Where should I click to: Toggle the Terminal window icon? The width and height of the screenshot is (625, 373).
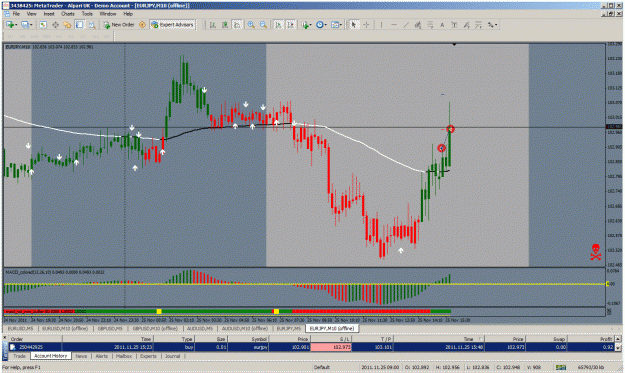(x=79, y=25)
